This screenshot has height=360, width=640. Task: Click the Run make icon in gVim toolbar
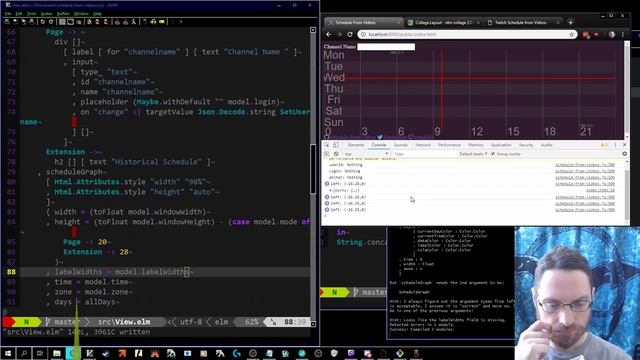[x=144, y=22]
